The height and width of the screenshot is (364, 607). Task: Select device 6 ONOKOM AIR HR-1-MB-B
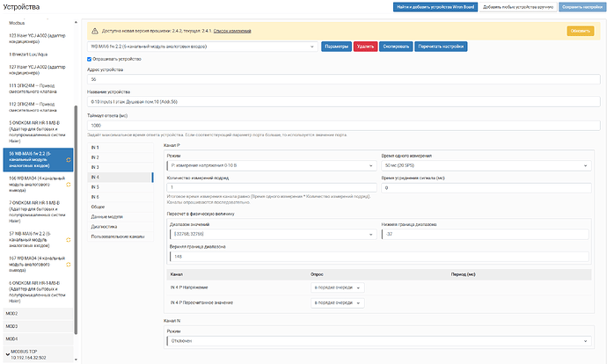pos(39,292)
